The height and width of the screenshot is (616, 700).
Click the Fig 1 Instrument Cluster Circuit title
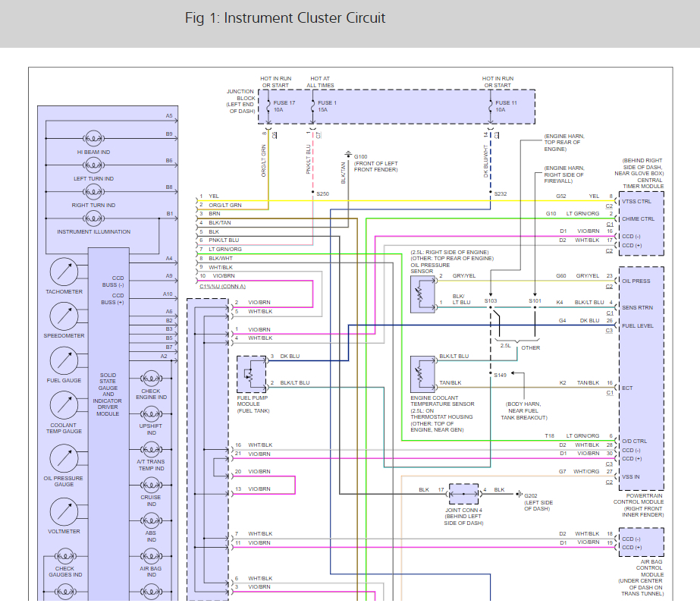(x=285, y=18)
